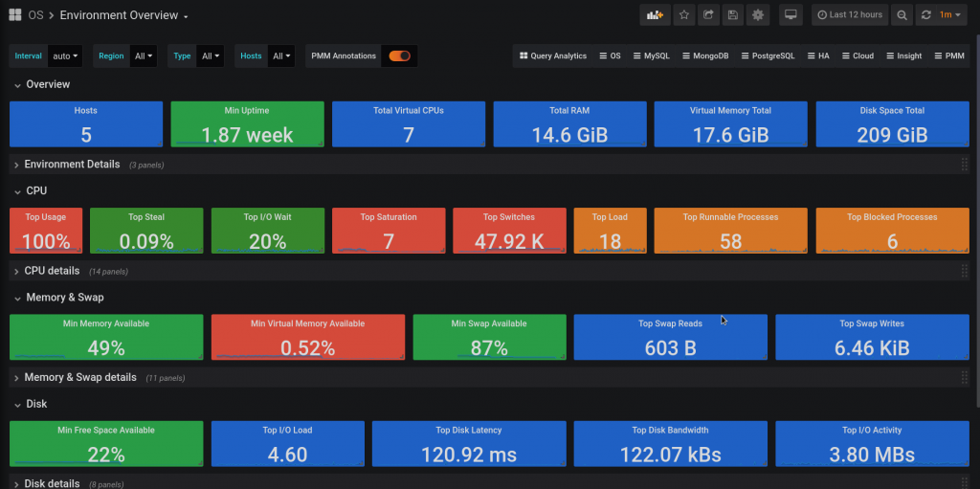Click the Add panel icon
Image resolution: width=980 pixels, height=489 pixels.
(655, 15)
